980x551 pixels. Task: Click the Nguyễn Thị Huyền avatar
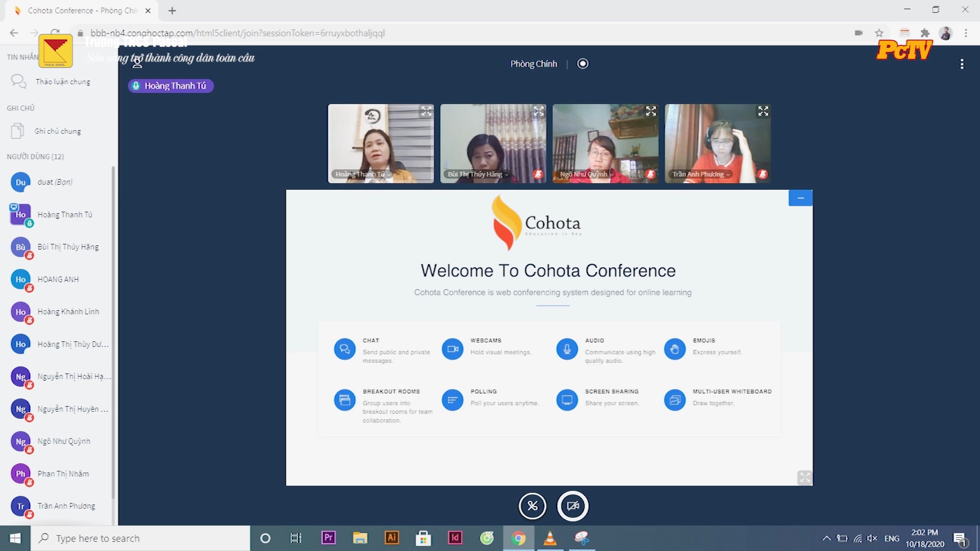coord(20,409)
